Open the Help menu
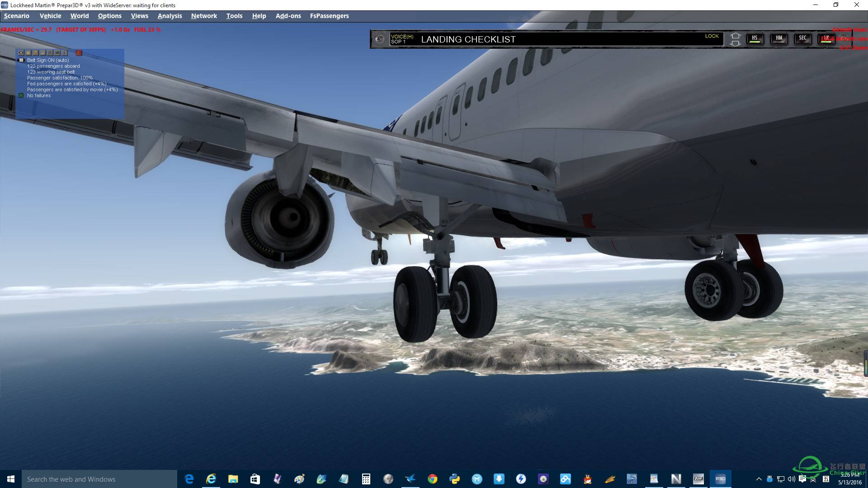The height and width of the screenshot is (488, 868). pyautogui.click(x=259, y=16)
